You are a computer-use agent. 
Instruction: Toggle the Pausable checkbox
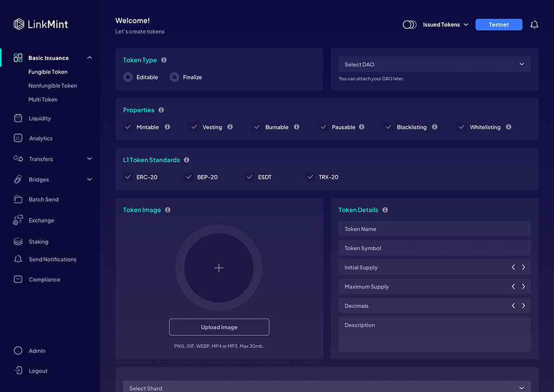click(x=324, y=127)
